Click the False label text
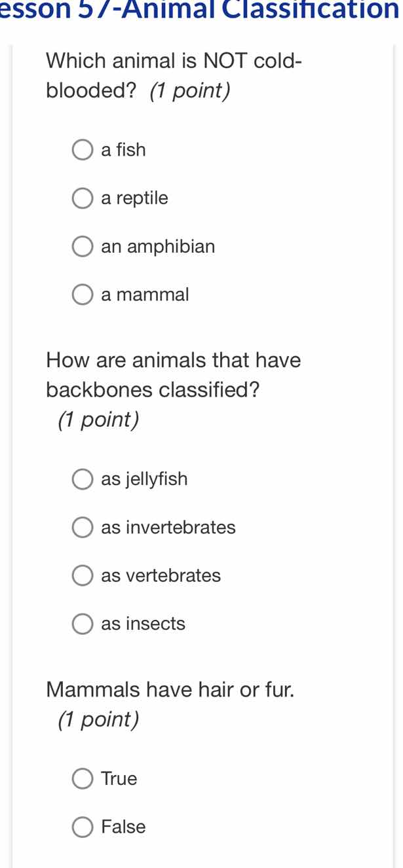The width and height of the screenshot is (403, 868). (x=123, y=827)
